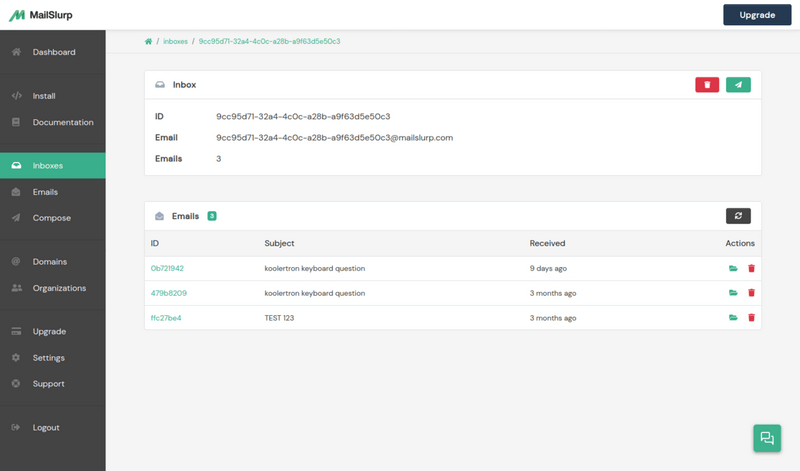Viewport: 800px width, 471px height.
Task: Delete email 0b721942 with trash icon
Action: coord(751,268)
